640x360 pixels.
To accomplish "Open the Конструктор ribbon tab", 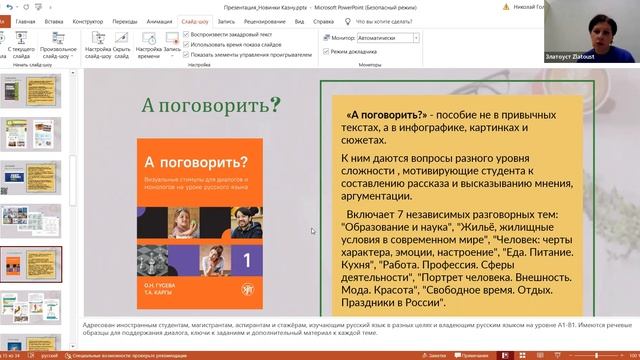I will click(87, 21).
